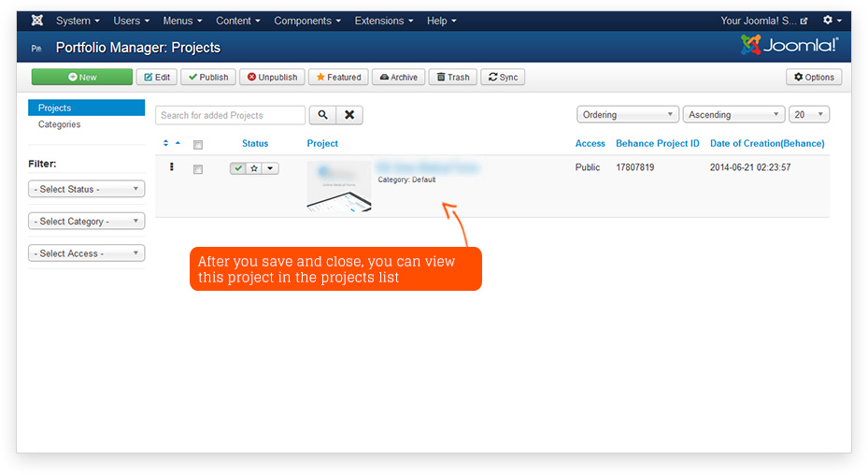Click the Search for added Projects field
The height and width of the screenshot is (475, 868).
(x=230, y=115)
